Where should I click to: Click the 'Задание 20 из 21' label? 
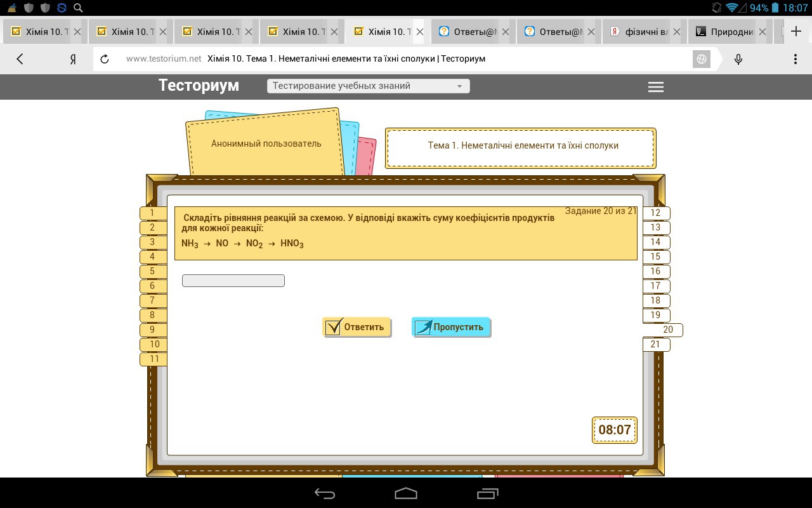(601, 211)
